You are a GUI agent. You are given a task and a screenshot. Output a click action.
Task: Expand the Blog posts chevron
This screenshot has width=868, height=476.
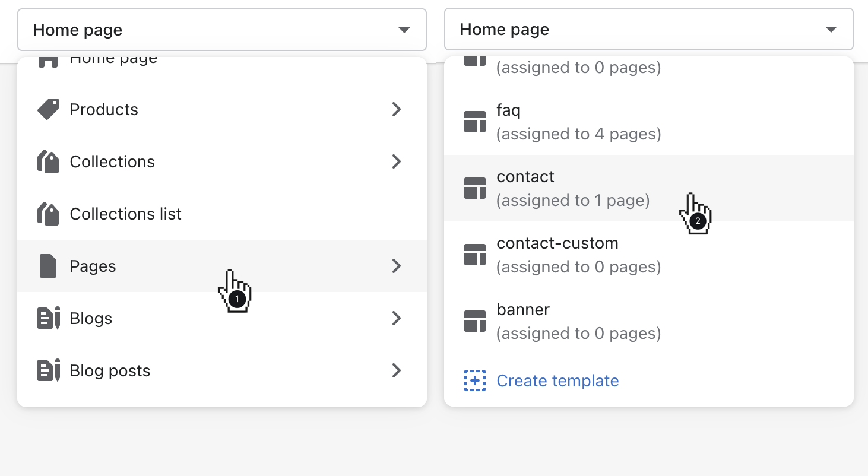click(397, 371)
